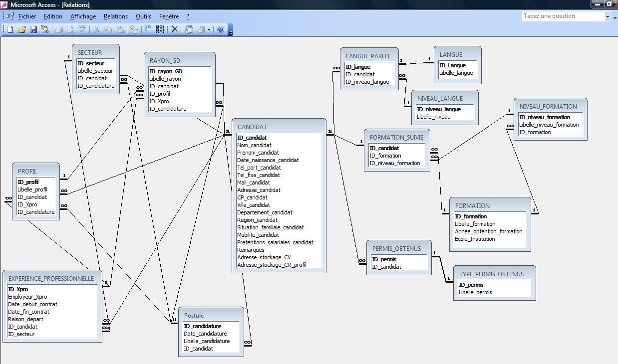This screenshot has height=364, width=618.
Task: Select the LANGUE_PARLEE table title
Action: click(x=368, y=56)
